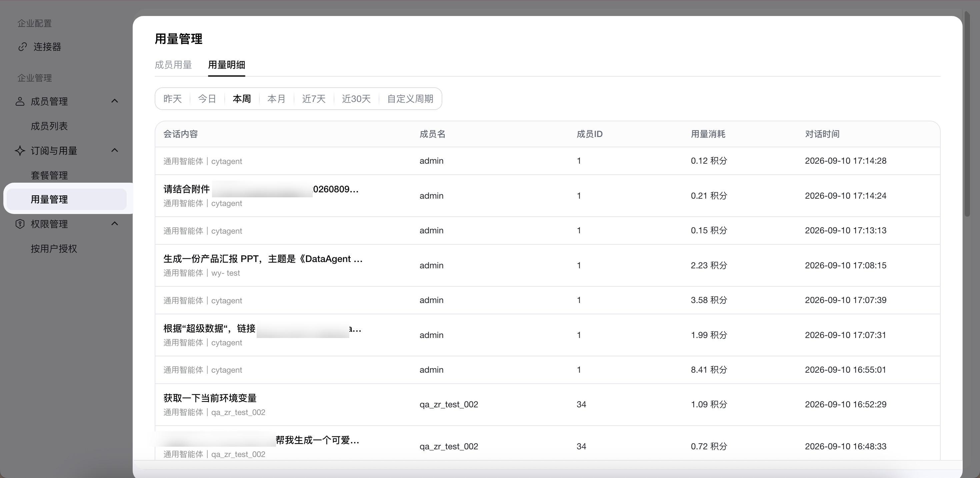Click the page vertical scrollbar

967,114
